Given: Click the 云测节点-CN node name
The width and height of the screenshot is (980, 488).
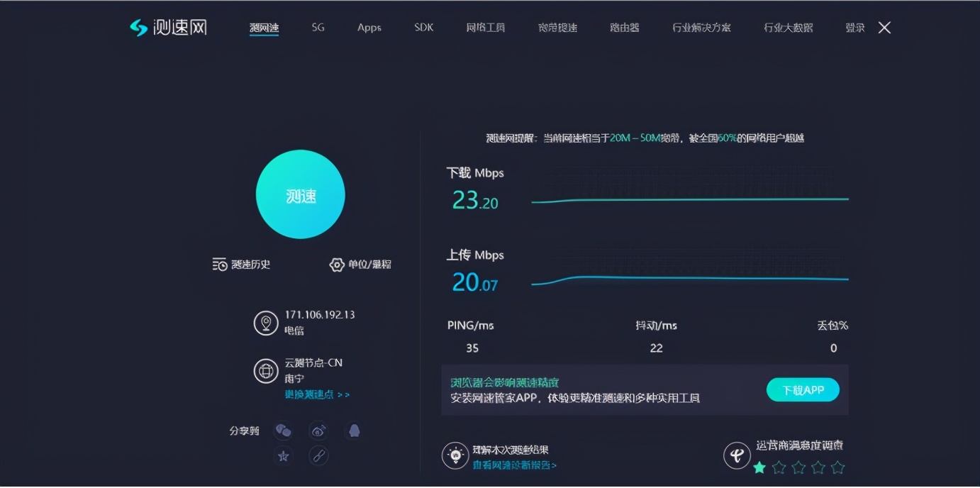Looking at the screenshot, I should click(313, 362).
